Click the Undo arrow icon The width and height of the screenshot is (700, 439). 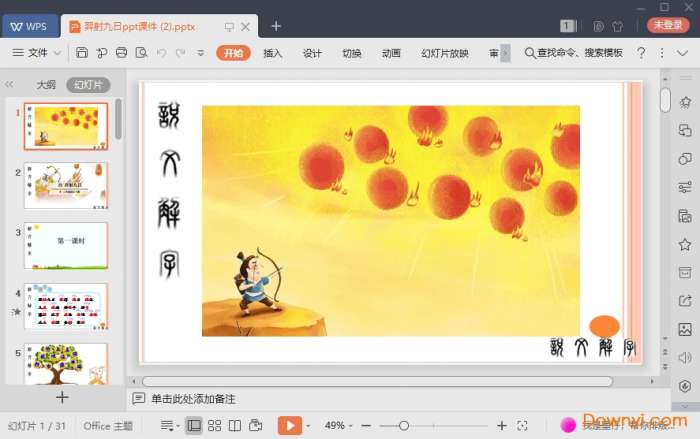tap(162, 53)
